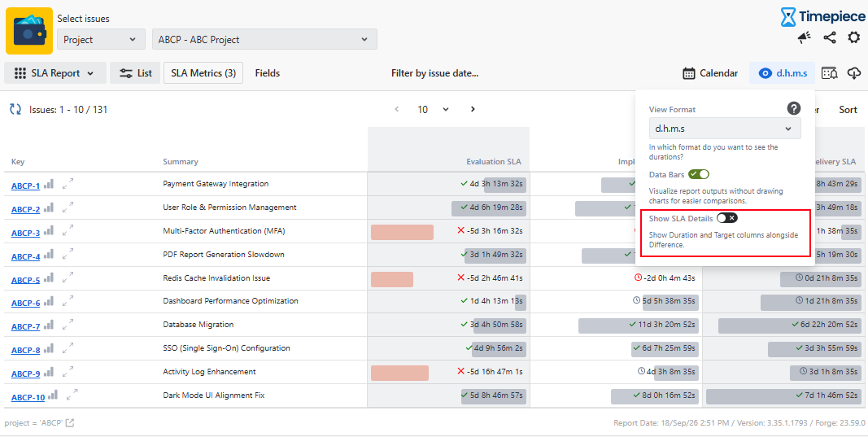The height and width of the screenshot is (437, 868).
Task: Click the wallet app logo icon
Action: [29, 31]
